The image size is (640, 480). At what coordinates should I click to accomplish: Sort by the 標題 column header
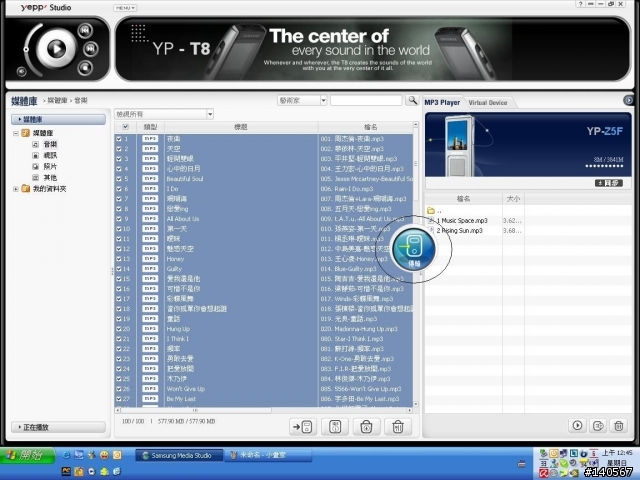pos(241,127)
